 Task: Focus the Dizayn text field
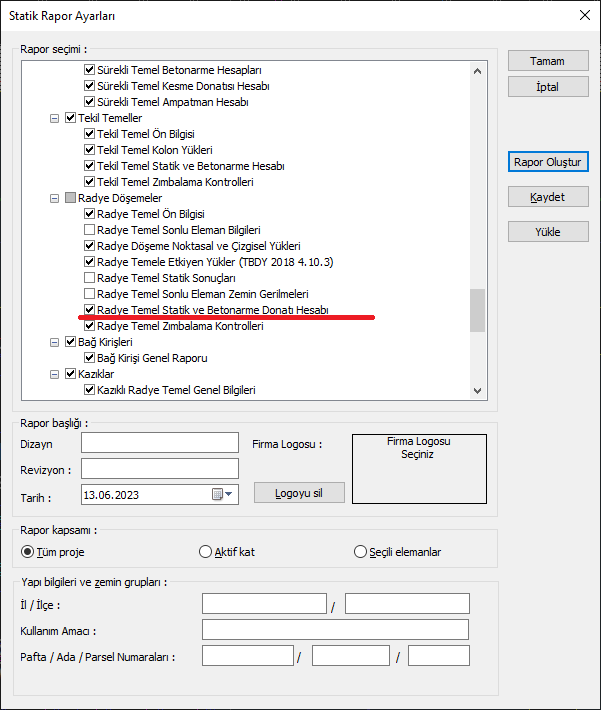(160, 443)
